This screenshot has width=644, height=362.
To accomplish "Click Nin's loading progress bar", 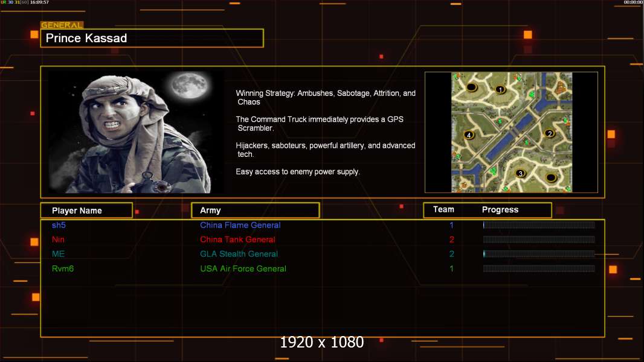I will coord(539,240).
